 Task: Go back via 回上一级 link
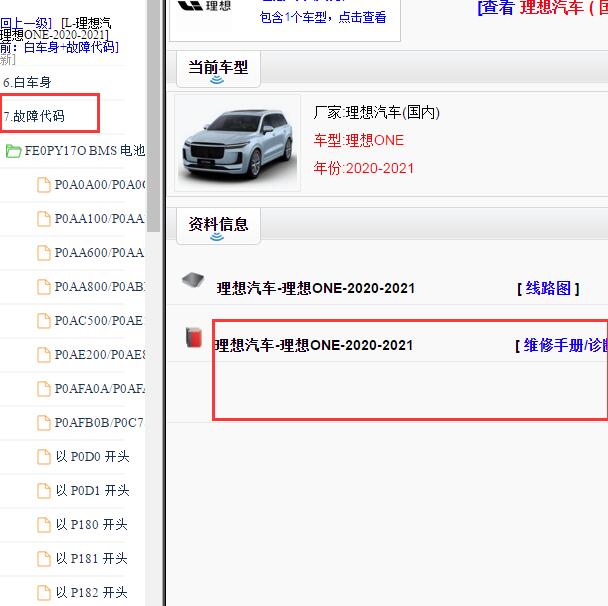(26, 23)
